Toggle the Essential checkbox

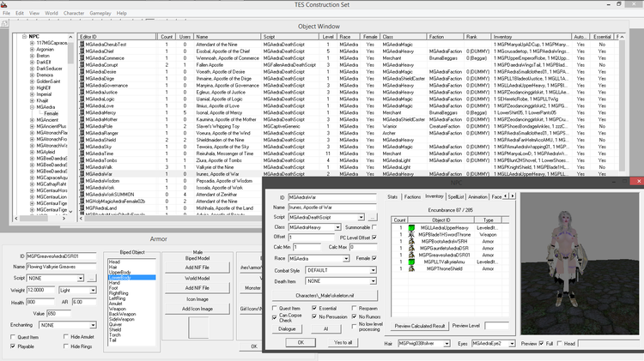point(314,308)
